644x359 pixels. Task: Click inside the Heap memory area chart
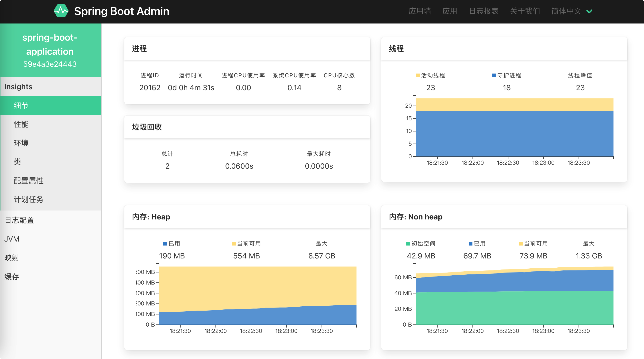point(258,296)
